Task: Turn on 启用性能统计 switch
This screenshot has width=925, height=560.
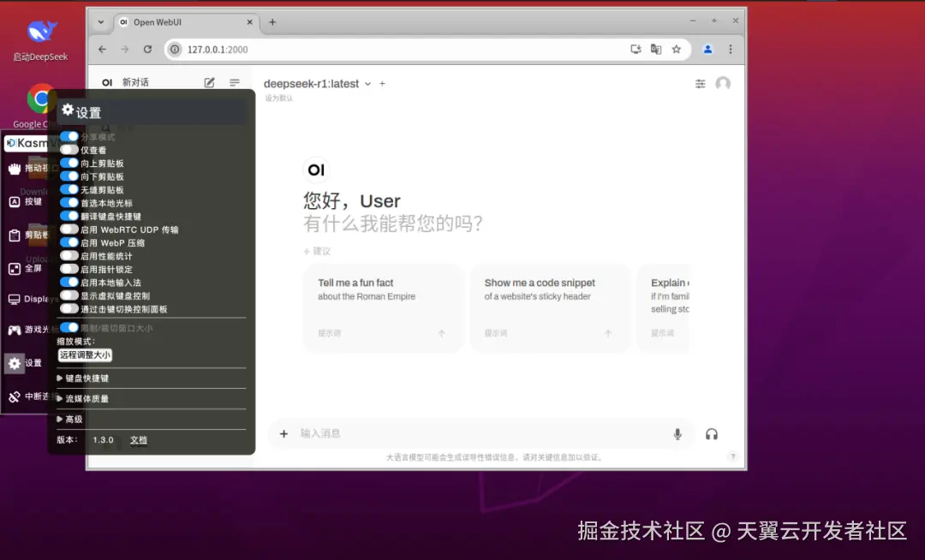Action: pos(69,256)
